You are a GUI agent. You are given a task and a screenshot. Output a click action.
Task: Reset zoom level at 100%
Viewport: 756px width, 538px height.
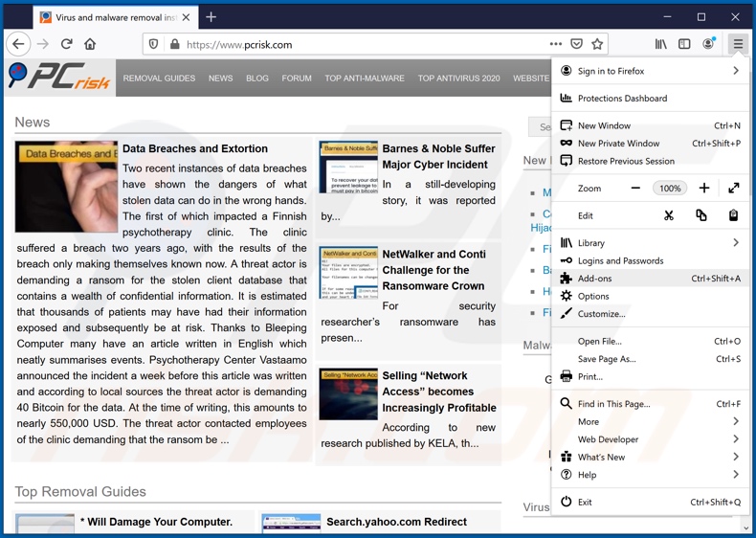pos(670,189)
